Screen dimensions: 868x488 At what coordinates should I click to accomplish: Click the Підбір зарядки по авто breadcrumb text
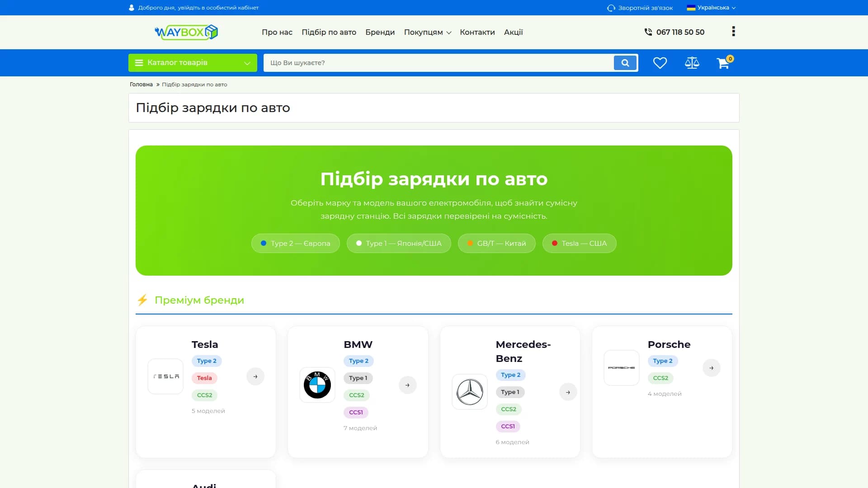[194, 84]
